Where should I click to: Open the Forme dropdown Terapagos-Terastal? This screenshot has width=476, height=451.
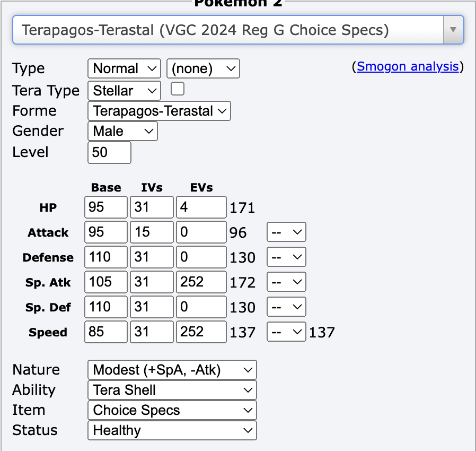pyautogui.click(x=159, y=111)
